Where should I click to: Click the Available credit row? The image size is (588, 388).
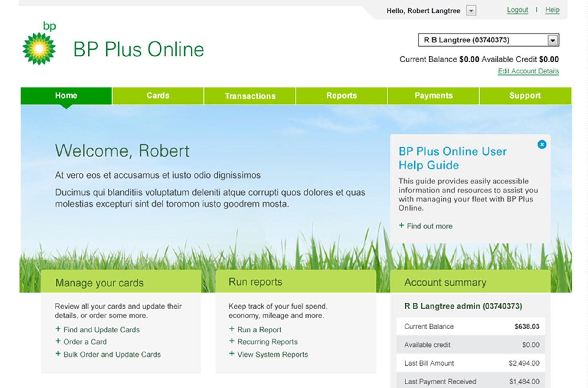(471, 345)
